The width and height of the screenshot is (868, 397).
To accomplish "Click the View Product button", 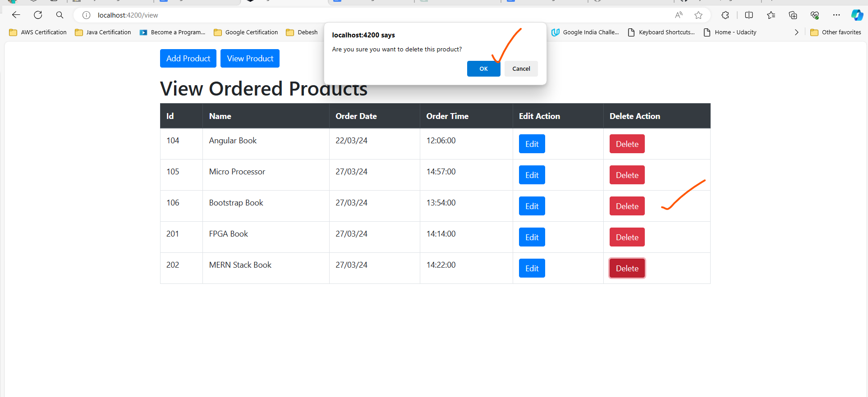I will pyautogui.click(x=250, y=59).
